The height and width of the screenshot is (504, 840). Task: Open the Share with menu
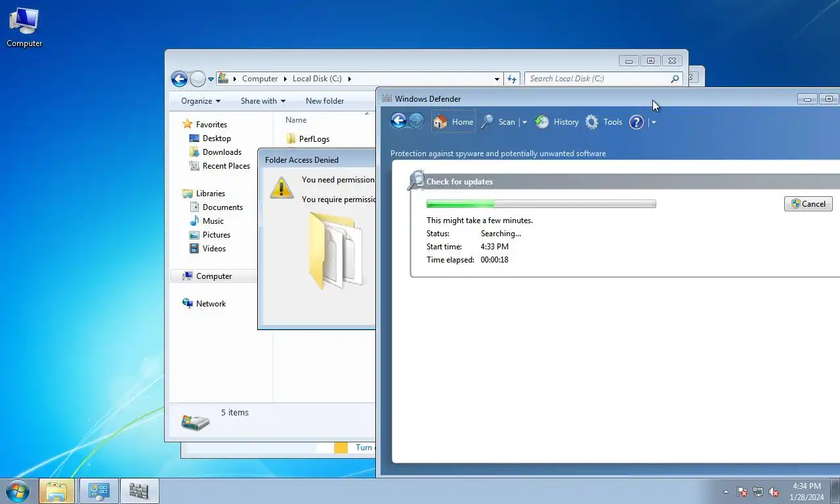263,101
